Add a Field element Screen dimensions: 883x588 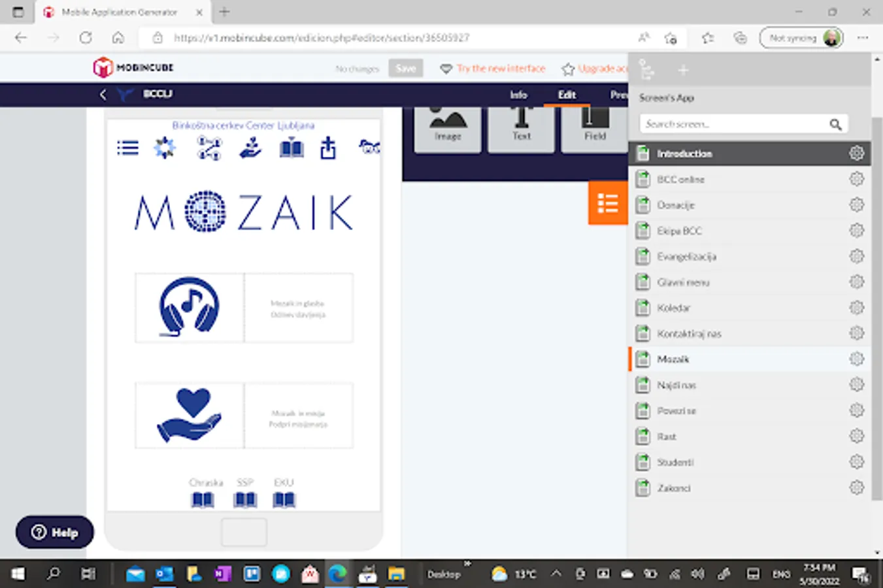(595, 129)
